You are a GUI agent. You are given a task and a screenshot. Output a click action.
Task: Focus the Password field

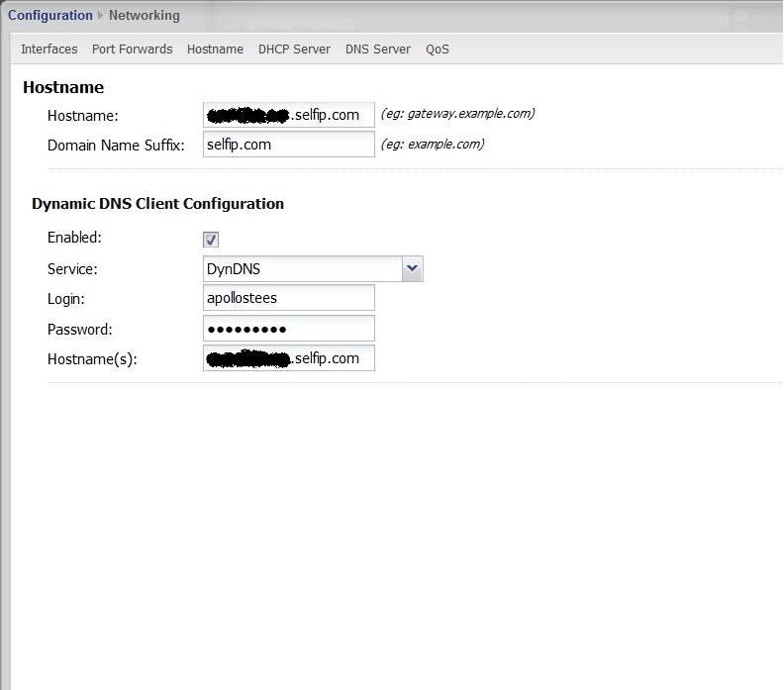pos(288,329)
